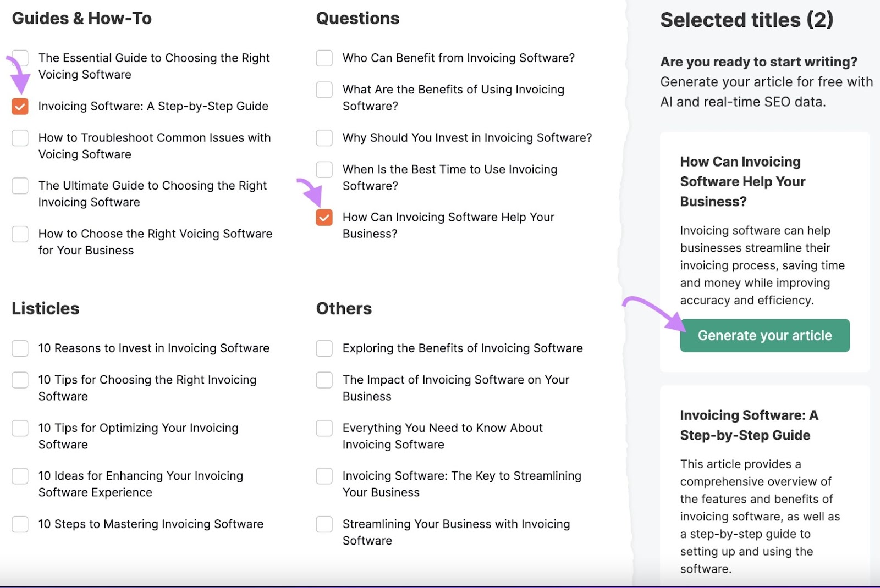Check "Everything You Need to Know About Invoicing Software"
The width and height of the screenshot is (880, 588).
coord(324,428)
